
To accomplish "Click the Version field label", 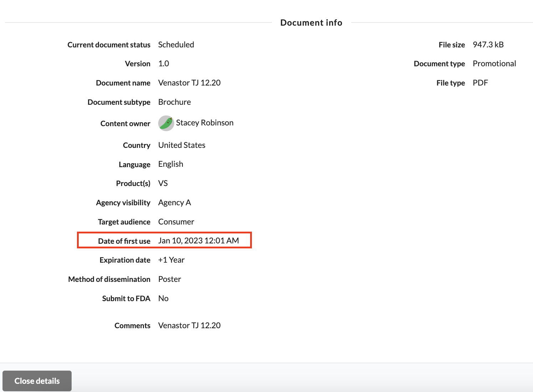I will point(138,63).
